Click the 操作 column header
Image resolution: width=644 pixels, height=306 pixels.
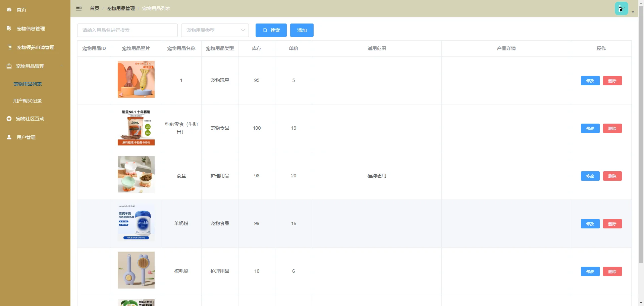(601, 49)
